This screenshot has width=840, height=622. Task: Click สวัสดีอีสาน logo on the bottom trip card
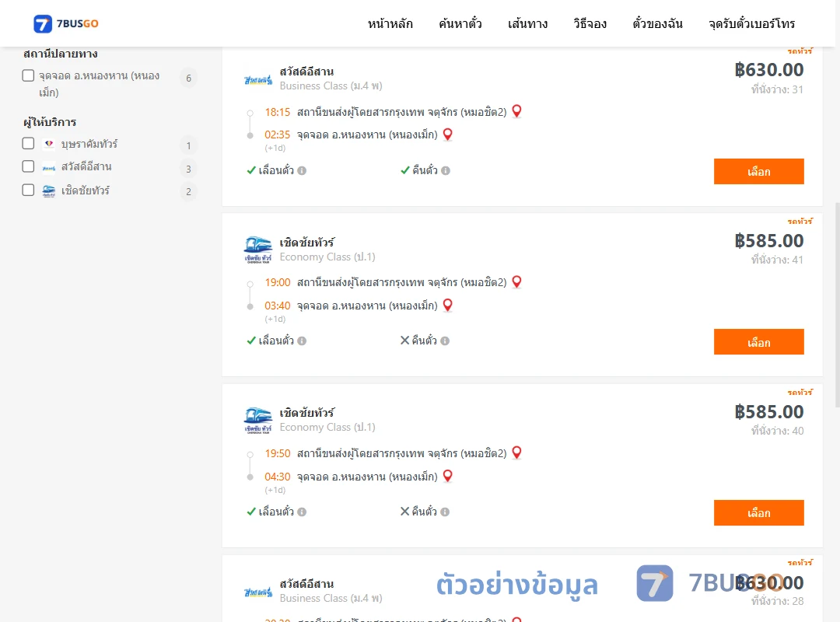coord(258,592)
